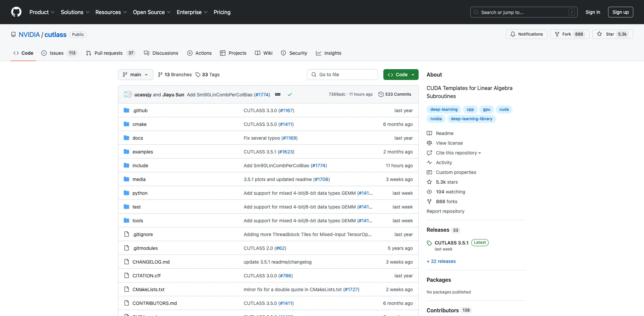
Task: Click the Sign in link
Action: pyautogui.click(x=593, y=12)
